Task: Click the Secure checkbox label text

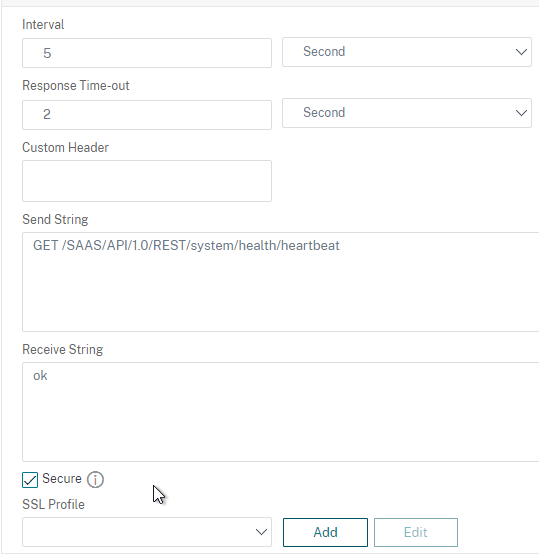Action: click(x=62, y=478)
